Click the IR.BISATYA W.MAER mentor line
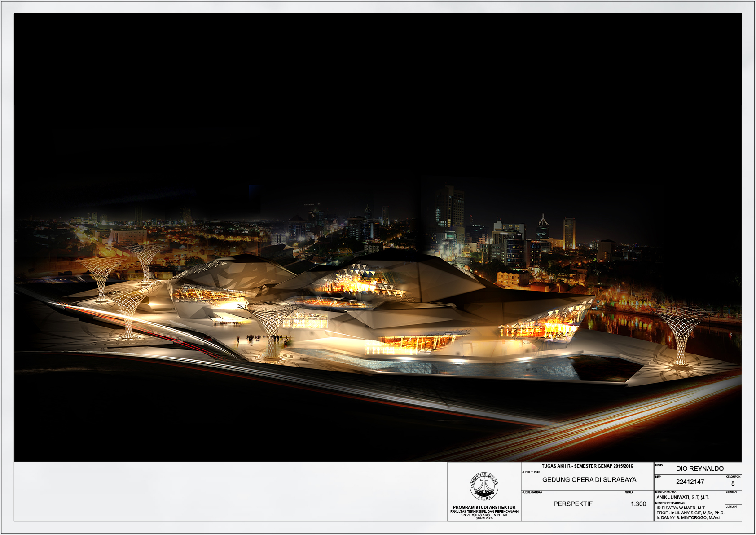Viewport: 756px width, 535px height. pos(681,508)
